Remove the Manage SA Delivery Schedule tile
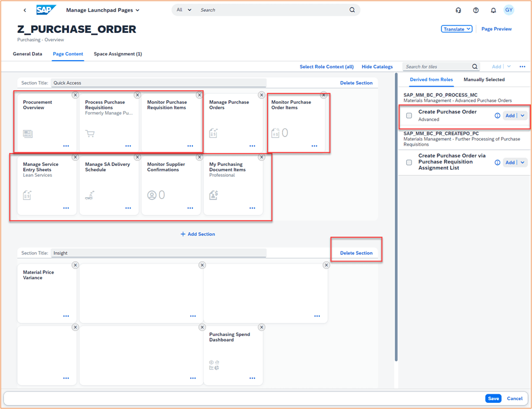The width and height of the screenshot is (532, 409). 138,157
